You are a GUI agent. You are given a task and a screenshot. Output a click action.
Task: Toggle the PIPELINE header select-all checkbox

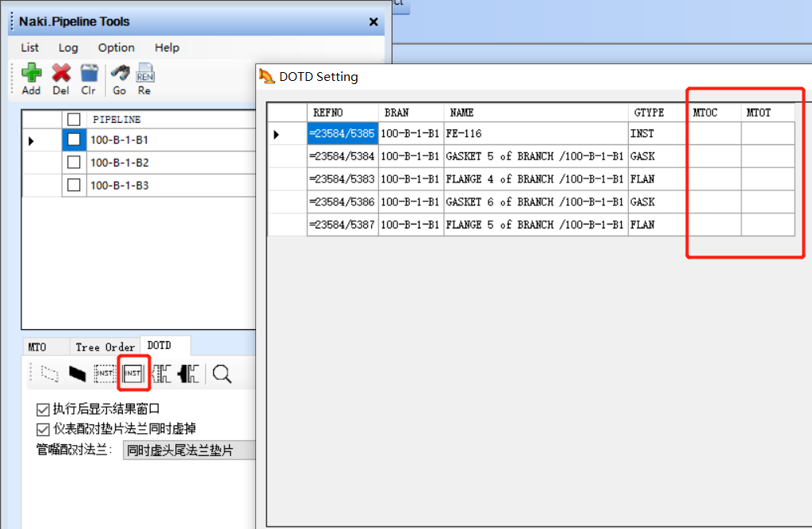click(74, 120)
